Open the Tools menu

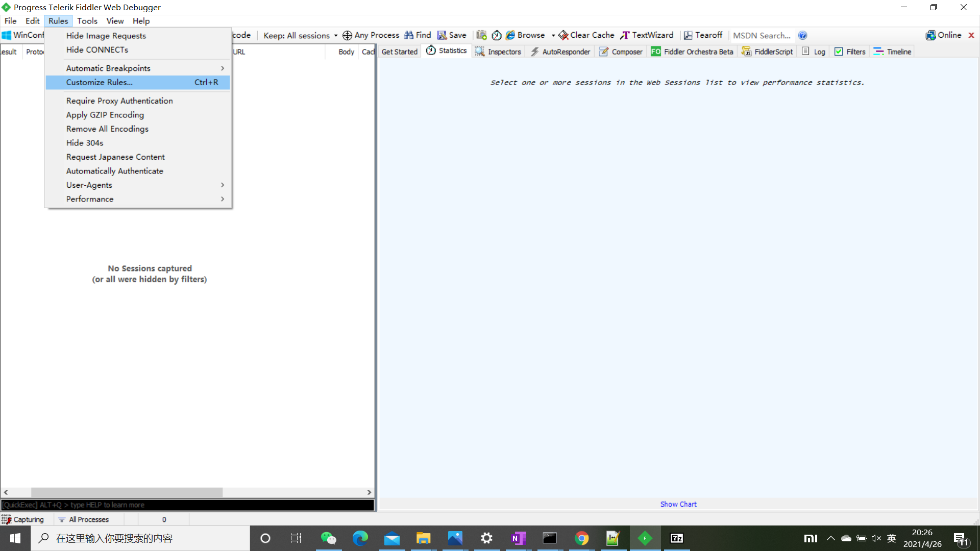(x=87, y=21)
